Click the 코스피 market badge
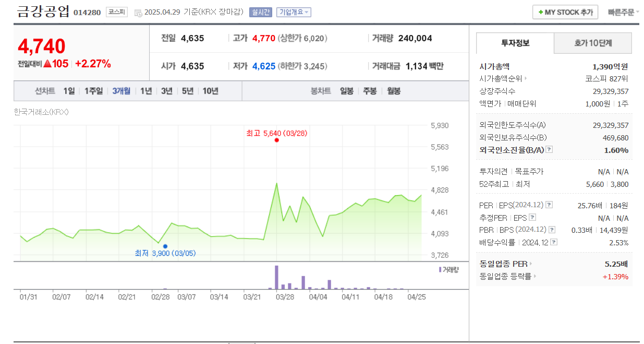Viewport: 644px width, 344px height. pos(116,11)
